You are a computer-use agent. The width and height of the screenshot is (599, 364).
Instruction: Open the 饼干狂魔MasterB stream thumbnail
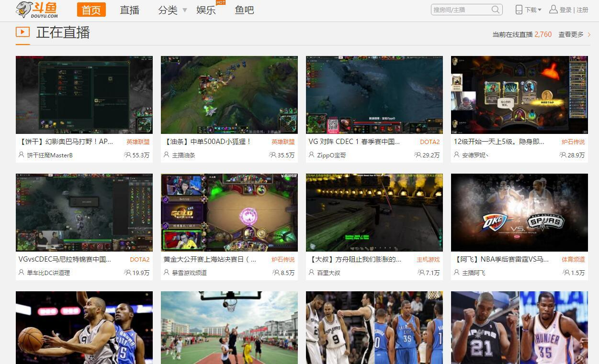click(84, 95)
